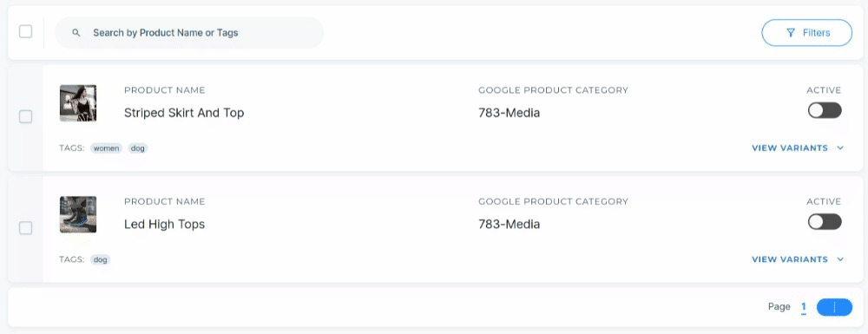The width and height of the screenshot is (868, 334).
Task: Focus the Search by Product Name or Tags field
Action: [x=188, y=33]
